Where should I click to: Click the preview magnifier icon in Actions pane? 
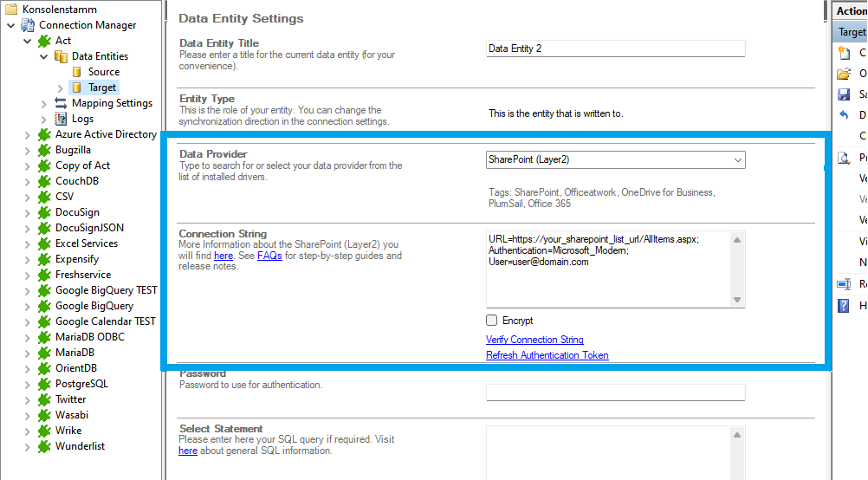[844, 158]
